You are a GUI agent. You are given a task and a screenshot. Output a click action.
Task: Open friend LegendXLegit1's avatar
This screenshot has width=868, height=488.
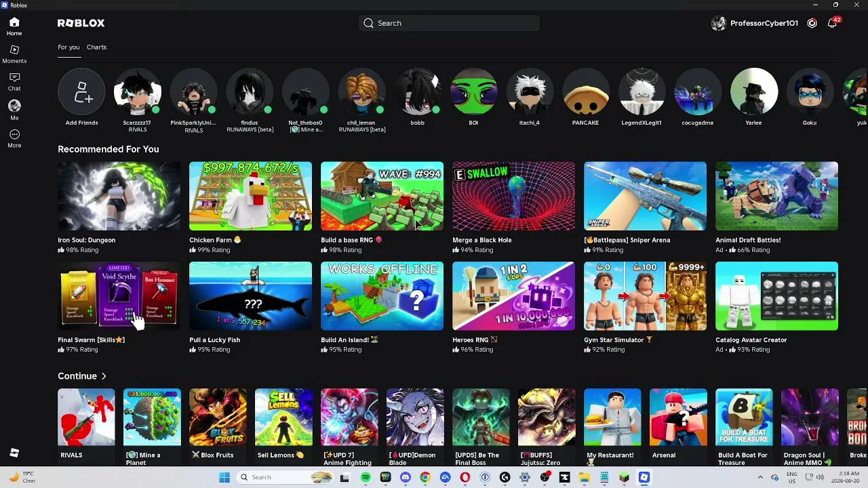click(x=642, y=92)
